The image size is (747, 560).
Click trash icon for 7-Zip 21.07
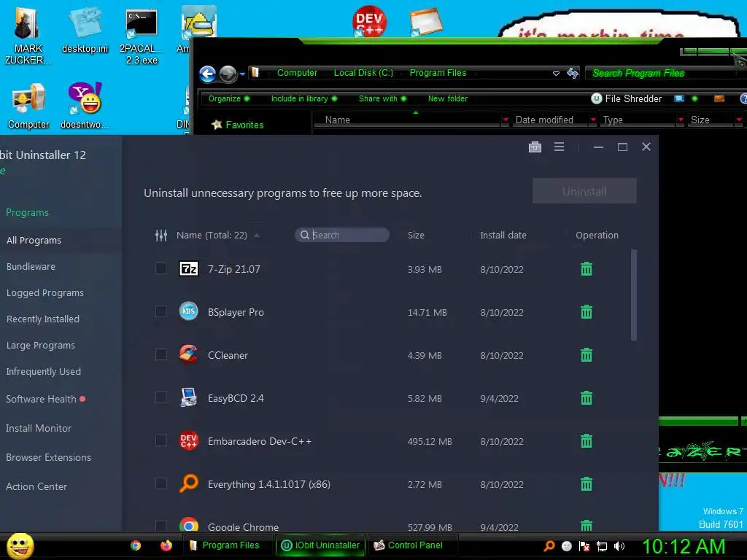pos(587,269)
